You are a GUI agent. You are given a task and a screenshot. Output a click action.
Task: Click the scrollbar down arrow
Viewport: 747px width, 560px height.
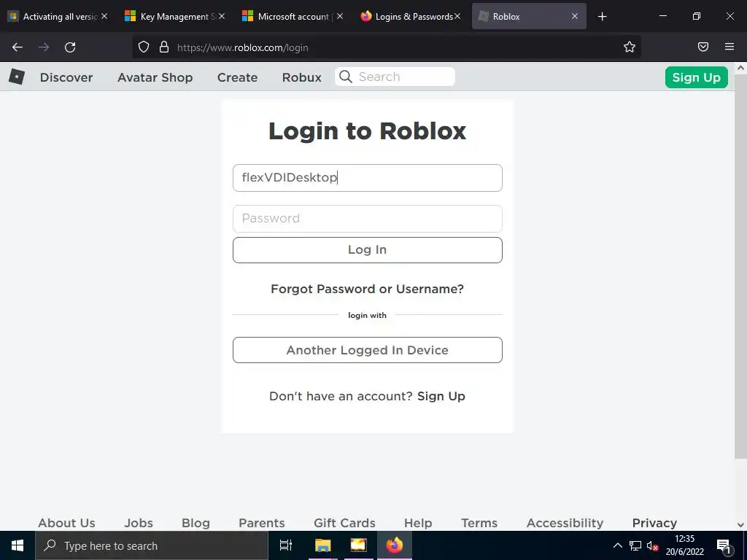(x=740, y=525)
